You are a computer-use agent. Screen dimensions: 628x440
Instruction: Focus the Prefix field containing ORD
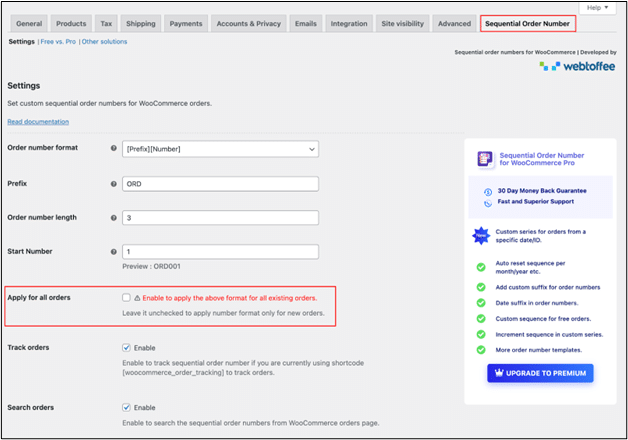[220, 184]
